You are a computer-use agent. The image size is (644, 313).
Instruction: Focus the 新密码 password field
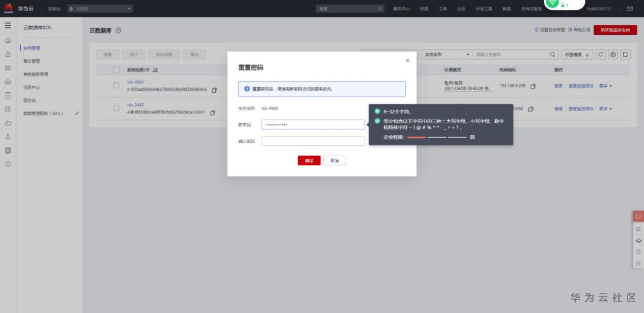point(313,124)
